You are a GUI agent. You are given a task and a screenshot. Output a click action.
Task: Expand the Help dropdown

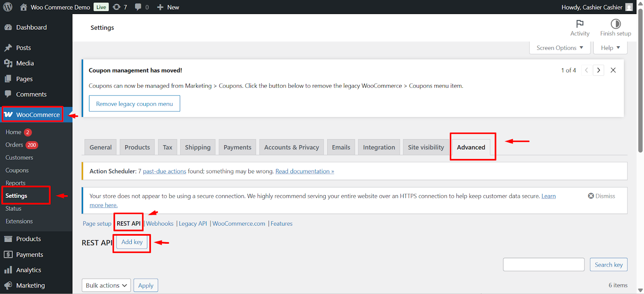[610, 47]
